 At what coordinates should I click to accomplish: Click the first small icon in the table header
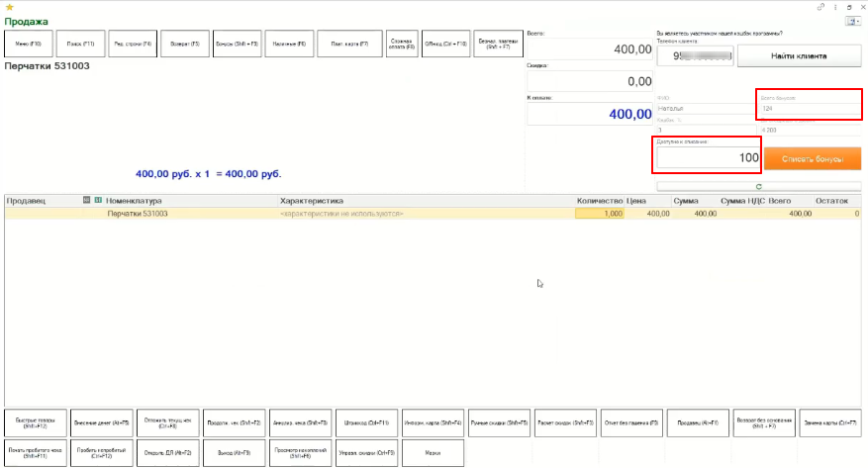[86, 200]
